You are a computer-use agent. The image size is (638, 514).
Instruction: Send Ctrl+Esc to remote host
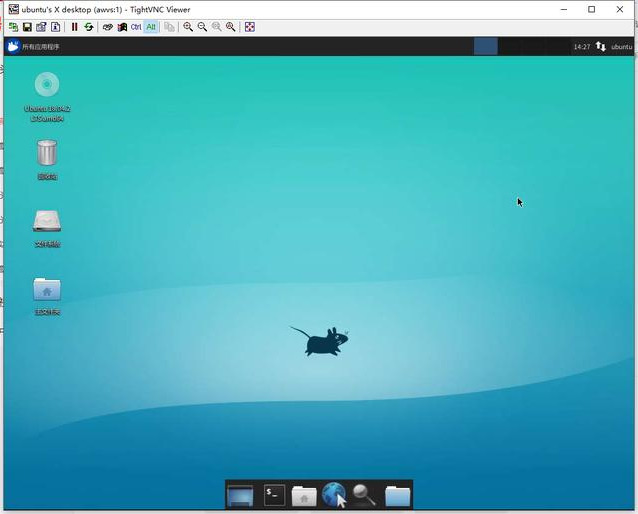coord(122,27)
